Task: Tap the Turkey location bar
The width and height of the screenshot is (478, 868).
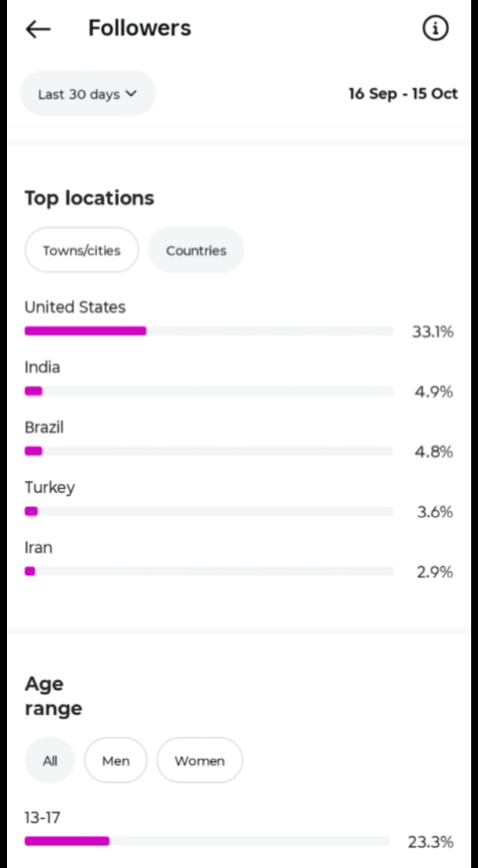Action: pyautogui.click(x=209, y=512)
